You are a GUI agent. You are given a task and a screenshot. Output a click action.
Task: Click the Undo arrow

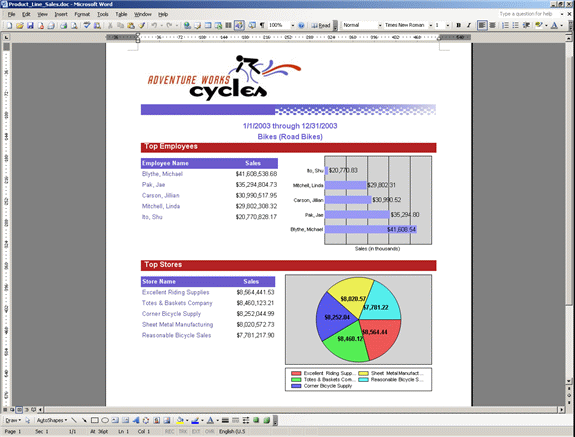154,25
